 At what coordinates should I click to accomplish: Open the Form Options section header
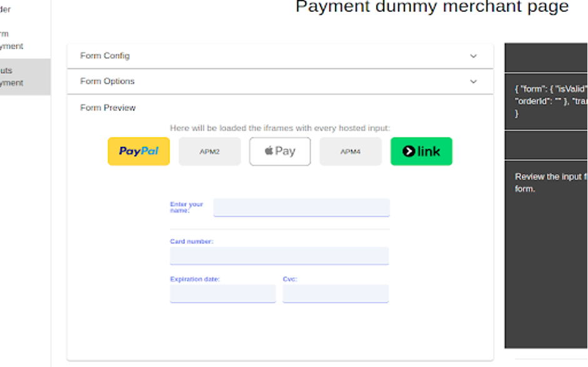click(x=280, y=81)
